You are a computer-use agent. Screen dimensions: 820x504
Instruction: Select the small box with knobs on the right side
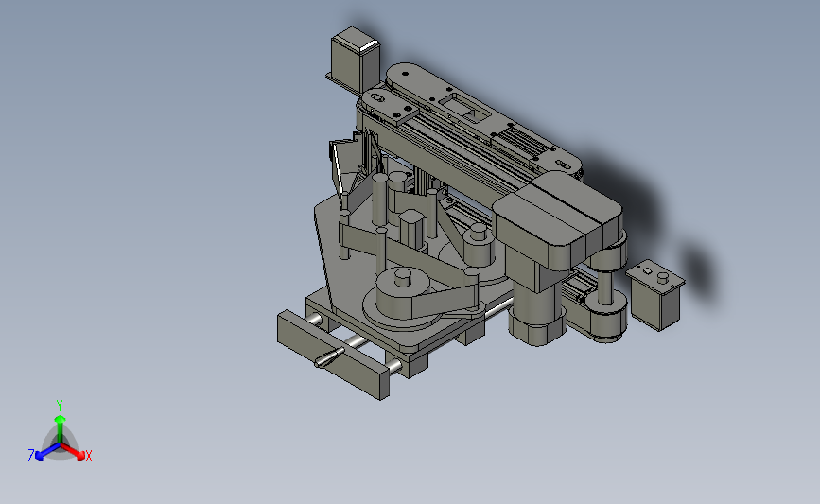pos(655,295)
